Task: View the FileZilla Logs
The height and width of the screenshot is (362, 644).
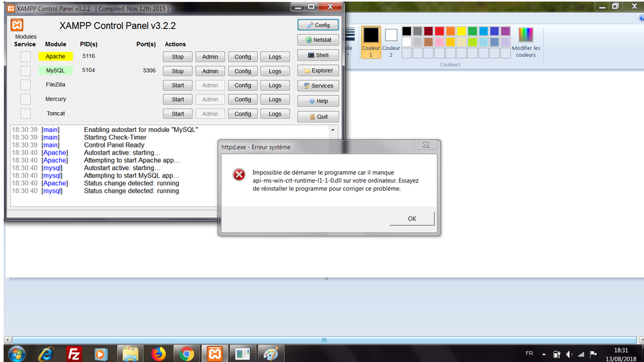Action: click(x=275, y=86)
